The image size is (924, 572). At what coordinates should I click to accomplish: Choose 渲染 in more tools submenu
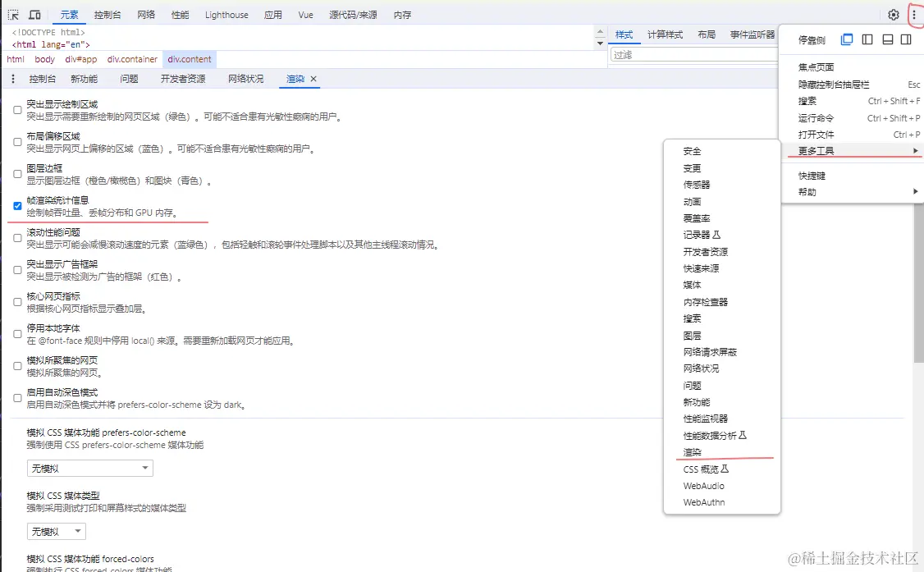(722, 452)
